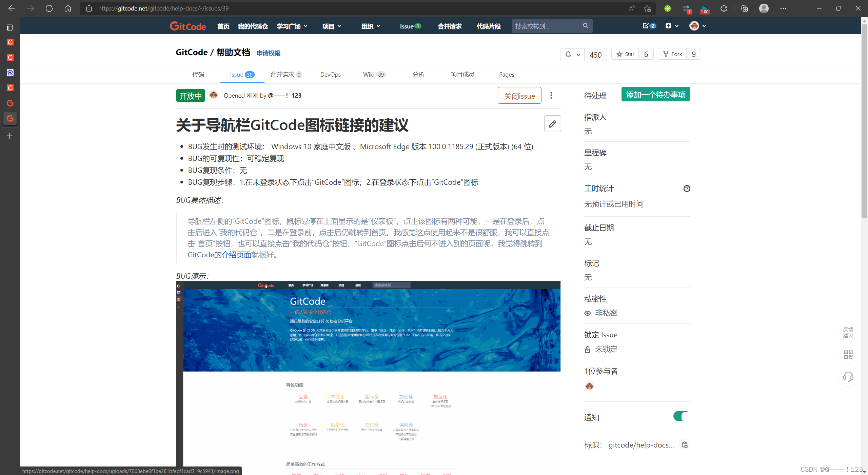The height and width of the screenshot is (475, 868).
Task: Open the GitCode的介绍页面 link
Action: [x=219, y=255]
